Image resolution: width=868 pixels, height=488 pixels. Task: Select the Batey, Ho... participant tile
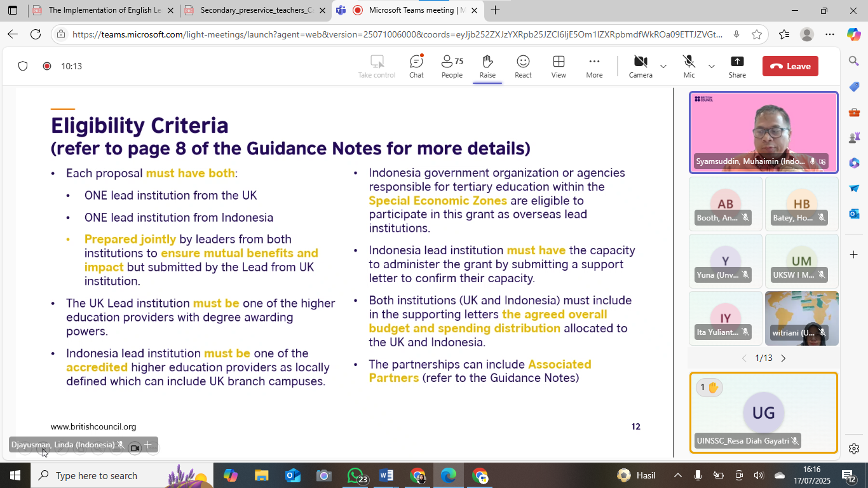[x=802, y=203]
